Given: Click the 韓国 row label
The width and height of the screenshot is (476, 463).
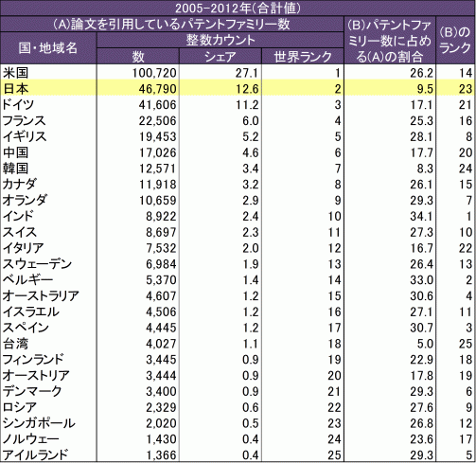Looking at the screenshot, I should 16,169.
